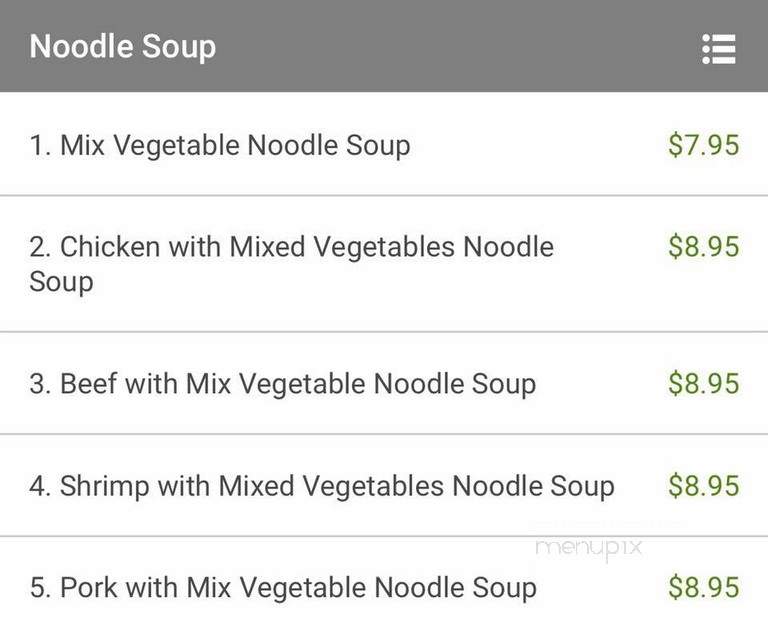
Task: Click the number 4. beside Shrimp
Action: click(40, 485)
